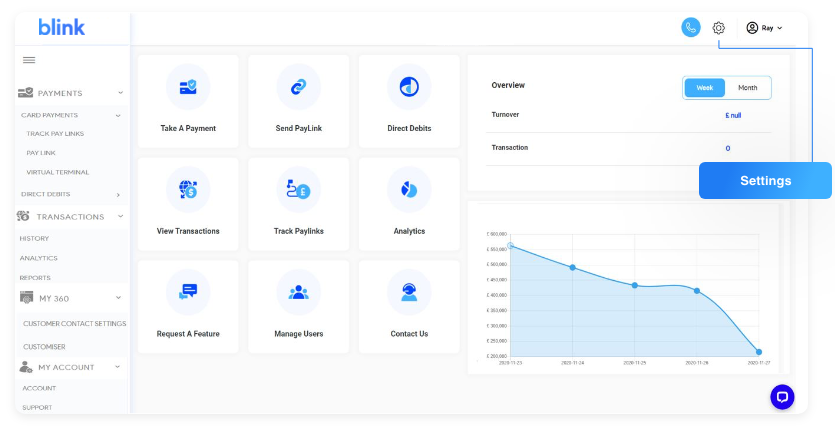
Task: Click the Request A Feature chat icon
Action: point(188,292)
